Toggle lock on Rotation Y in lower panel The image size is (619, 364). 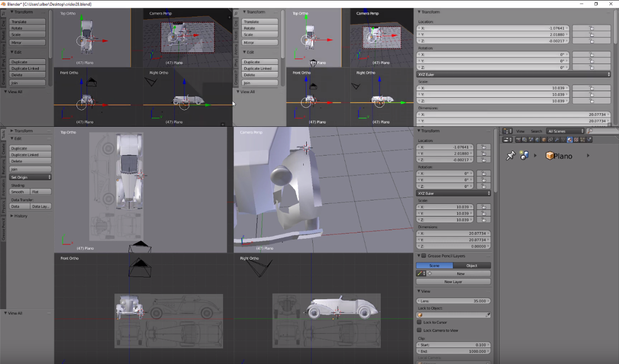coord(483,180)
